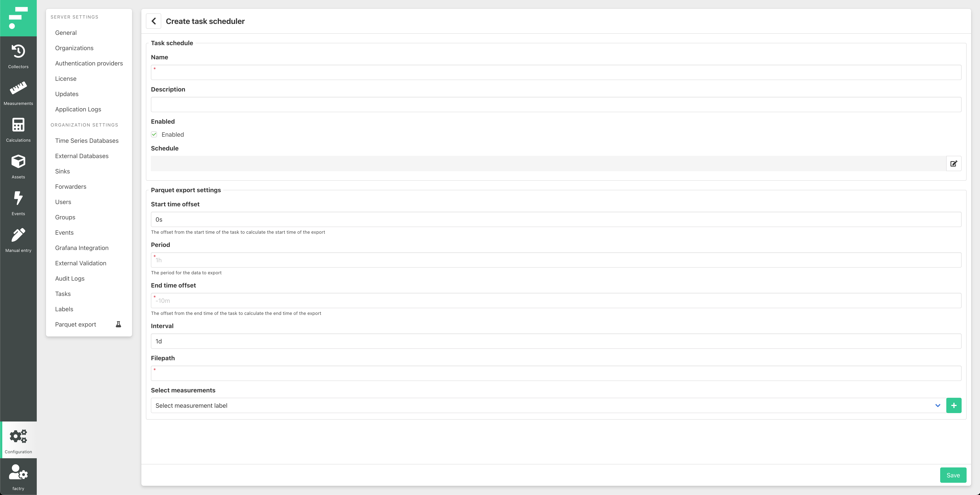The width and height of the screenshot is (980, 495).
Task: Focus the Name input field
Action: [556, 72]
